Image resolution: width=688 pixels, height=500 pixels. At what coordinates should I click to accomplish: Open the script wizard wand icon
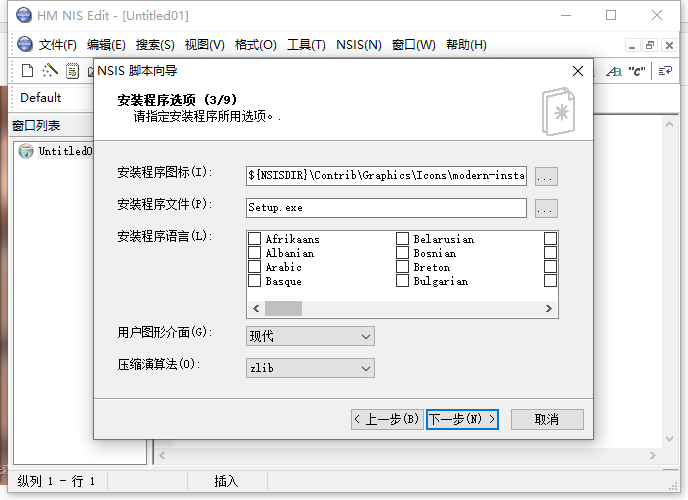tap(50, 71)
